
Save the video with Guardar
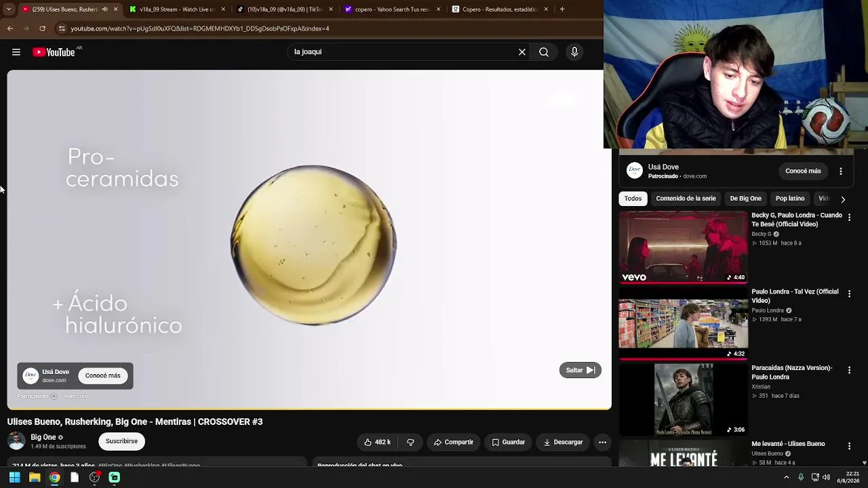pyautogui.click(x=509, y=443)
